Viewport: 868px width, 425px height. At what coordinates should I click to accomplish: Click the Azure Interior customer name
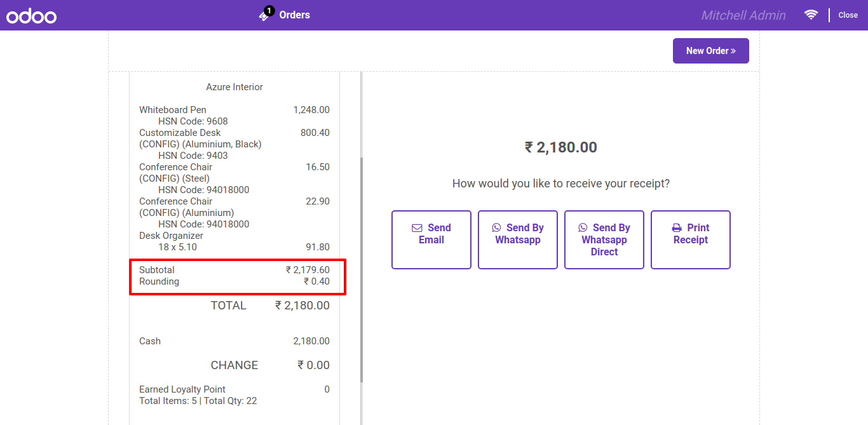[x=234, y=87]
